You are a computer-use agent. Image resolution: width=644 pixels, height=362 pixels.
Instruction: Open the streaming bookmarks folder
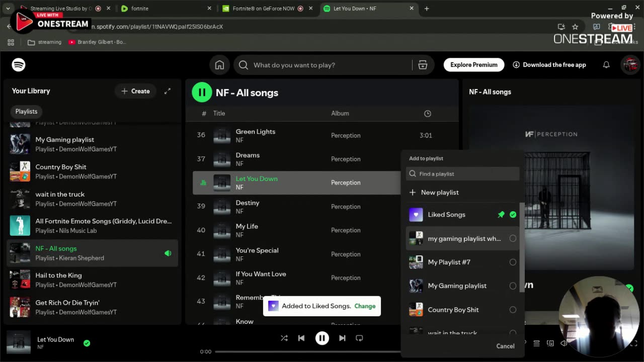click(44, 42)
